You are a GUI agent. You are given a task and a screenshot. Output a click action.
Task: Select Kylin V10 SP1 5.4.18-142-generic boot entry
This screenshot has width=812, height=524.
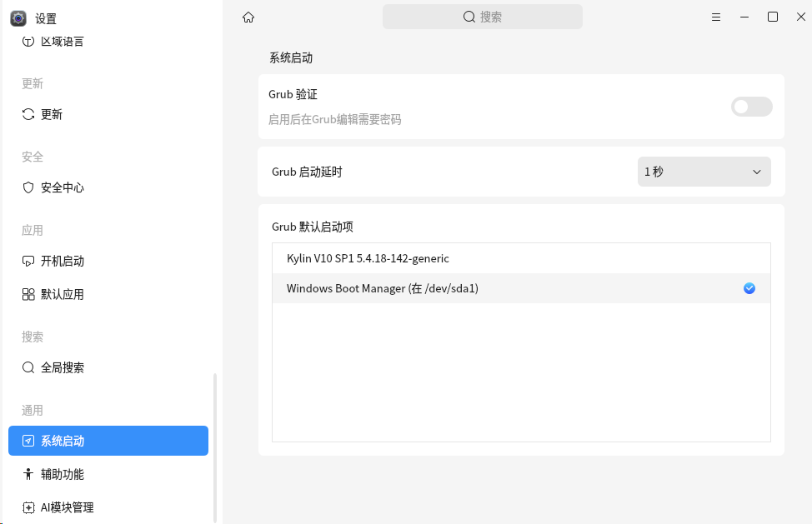tap(521, 258)
